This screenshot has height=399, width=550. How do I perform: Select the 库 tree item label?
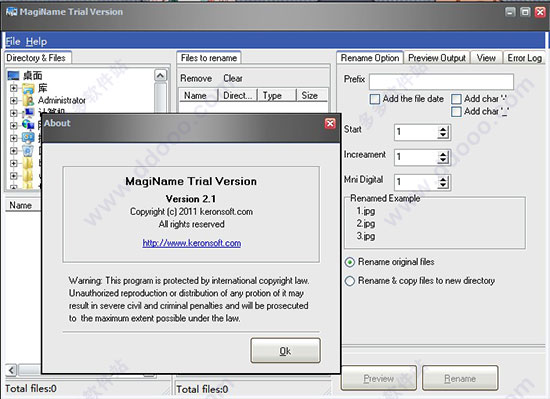coord(43,88)
